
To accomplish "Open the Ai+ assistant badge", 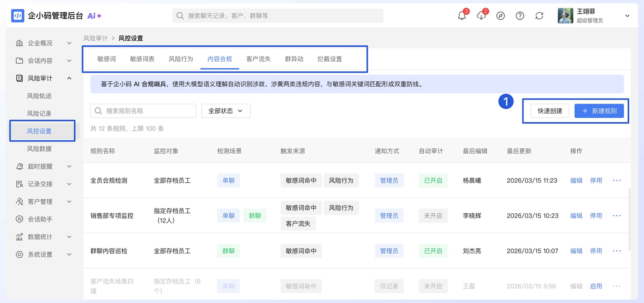I will coord(94,16).
